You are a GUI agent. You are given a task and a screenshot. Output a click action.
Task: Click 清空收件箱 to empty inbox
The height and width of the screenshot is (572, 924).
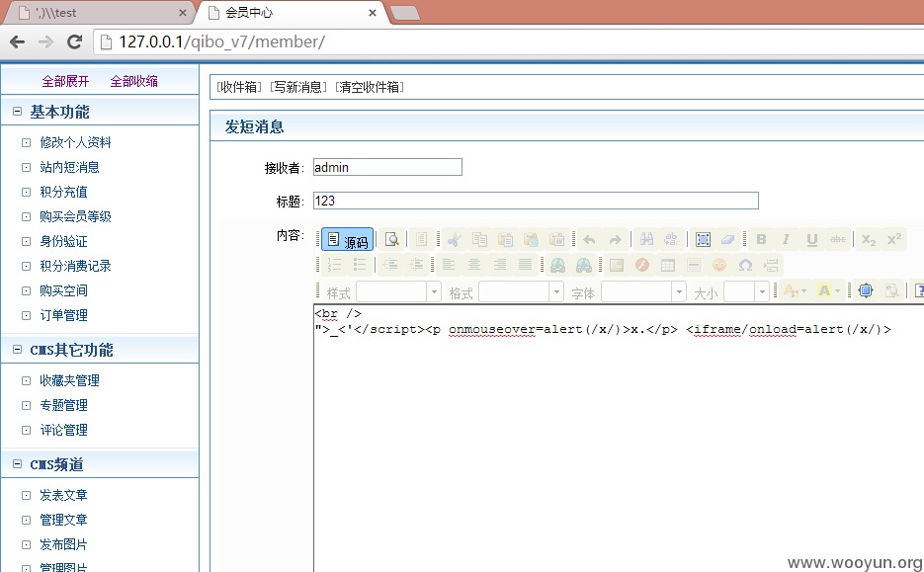click(370, 87)
